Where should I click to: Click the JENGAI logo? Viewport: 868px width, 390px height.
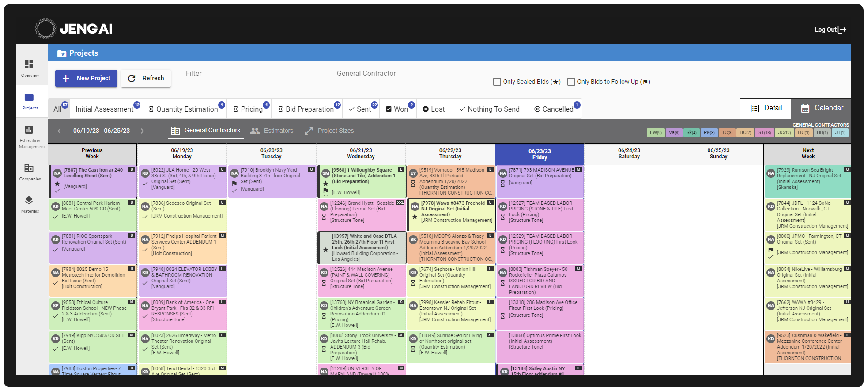tap(74, 29)
